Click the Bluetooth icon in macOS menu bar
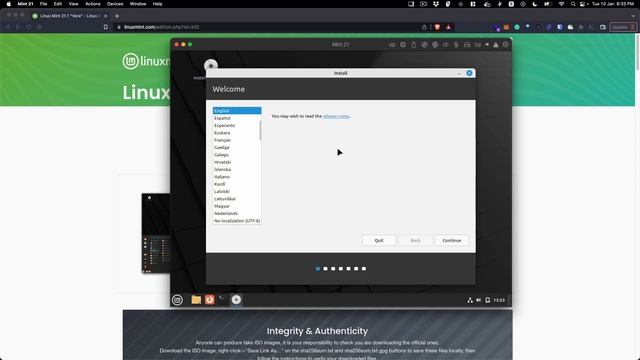Image resolution: width=640 pixels, height=360 pixels. [500, 4]
